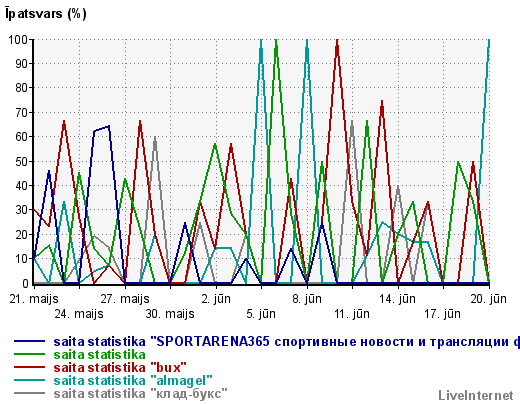The image size is (520, 405).
Task: Click the "Īpatsvars (%)" axis title
Action: coord(46,14)
